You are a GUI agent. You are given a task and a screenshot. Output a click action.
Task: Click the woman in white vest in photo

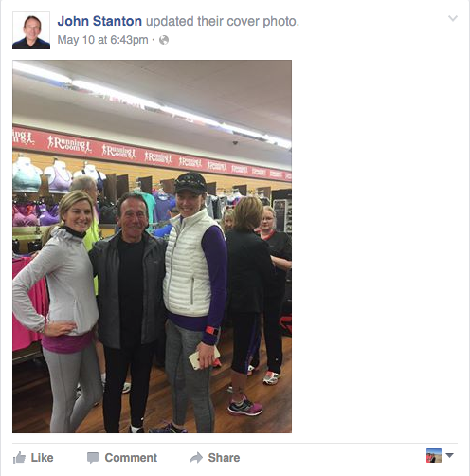(194, 301)
